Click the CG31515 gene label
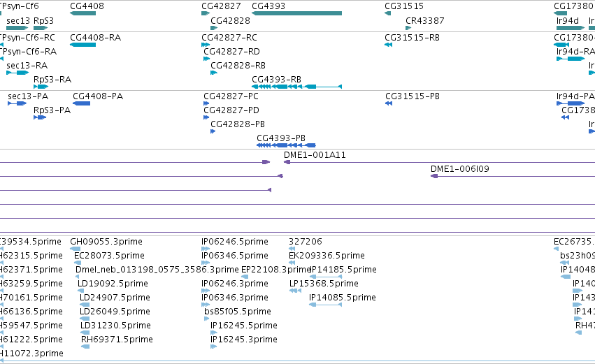 tap(404, 6)
